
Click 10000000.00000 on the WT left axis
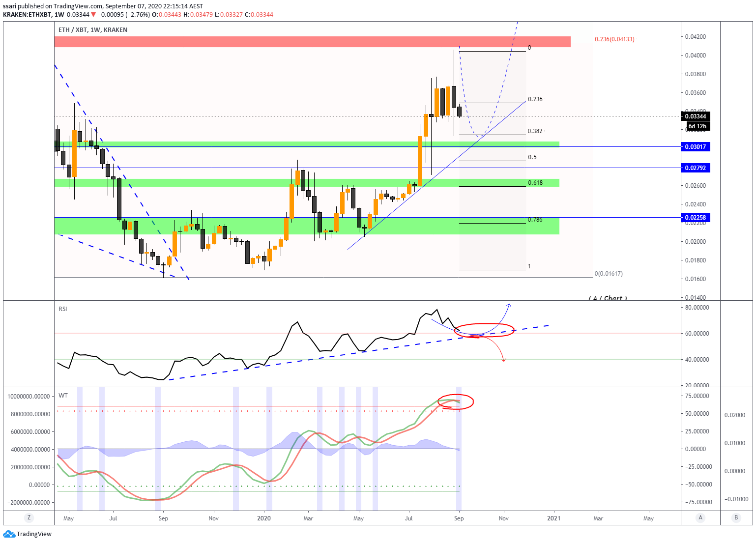click(x=29, y=397)
